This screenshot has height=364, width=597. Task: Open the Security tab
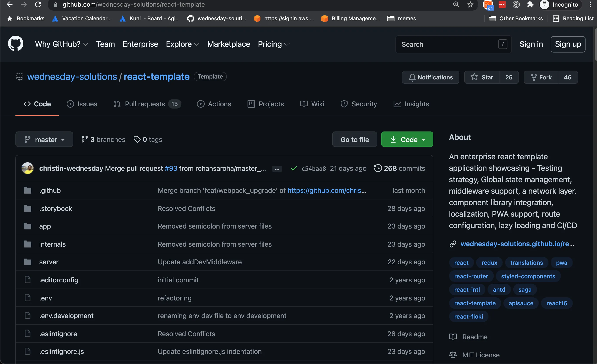coord(359,104)
